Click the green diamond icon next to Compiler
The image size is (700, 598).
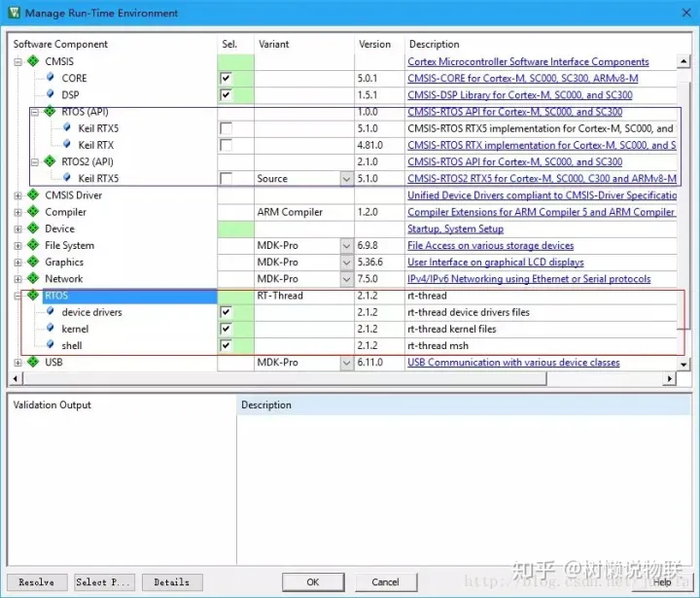pos(33,212)
